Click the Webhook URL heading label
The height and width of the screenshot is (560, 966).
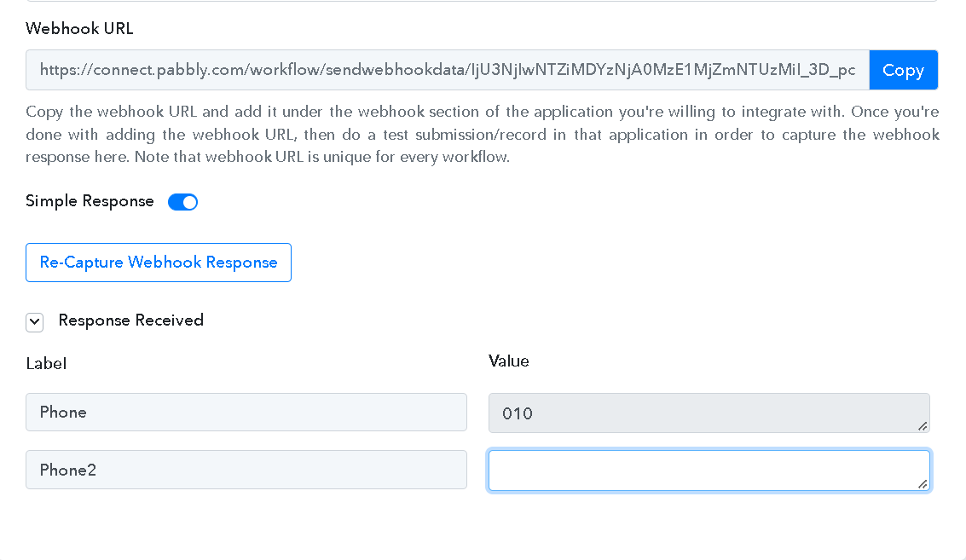79,29
